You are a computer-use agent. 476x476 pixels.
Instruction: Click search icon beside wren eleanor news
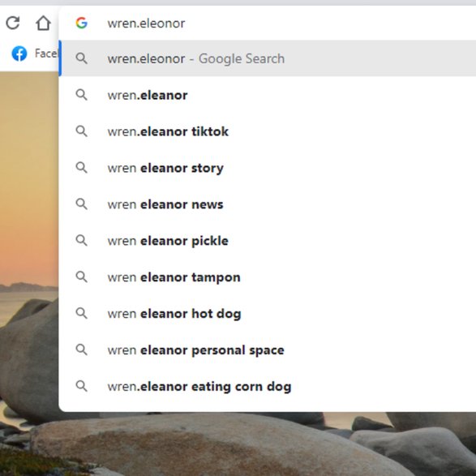coord(81,204)
